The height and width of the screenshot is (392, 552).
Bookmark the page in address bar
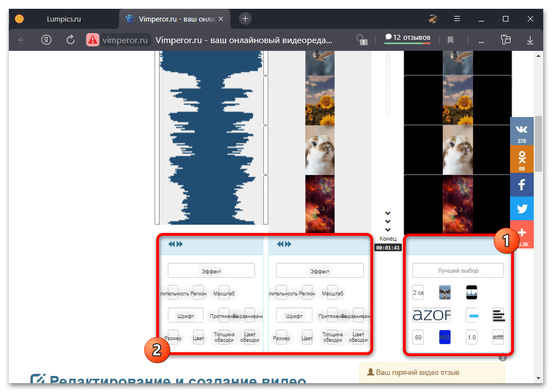point(450,40)
